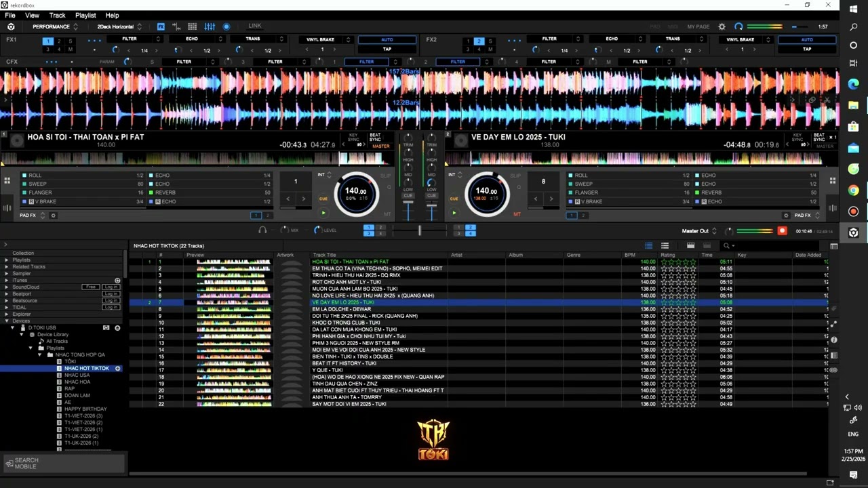Click the SEARCH MOBILE button
Viewport: 868px width, 488px height.
(64, 464)
